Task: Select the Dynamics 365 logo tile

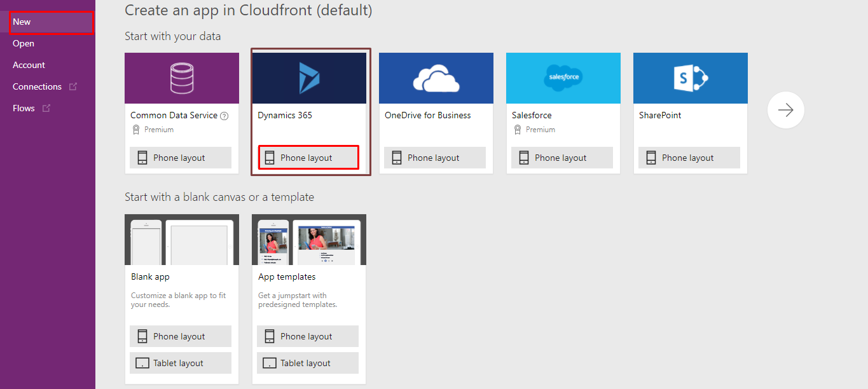Action: (x=309, y=78)
